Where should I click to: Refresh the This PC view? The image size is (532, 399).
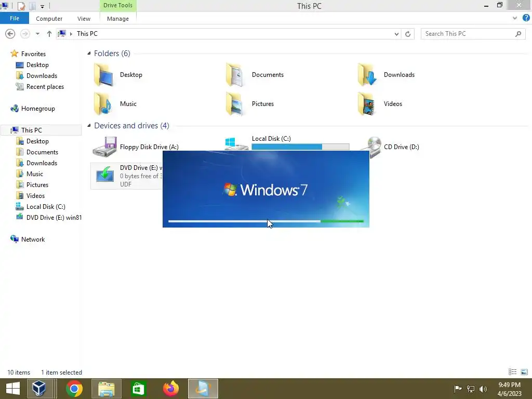click(x=408, y=34)
